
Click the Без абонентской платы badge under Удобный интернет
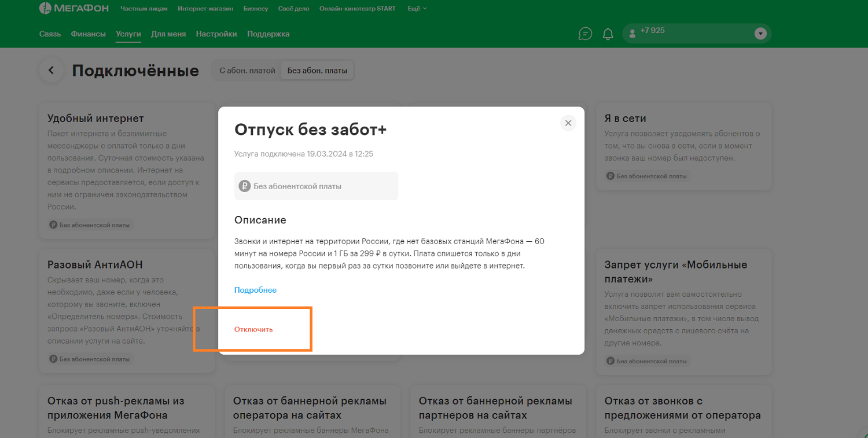(90, 224)
